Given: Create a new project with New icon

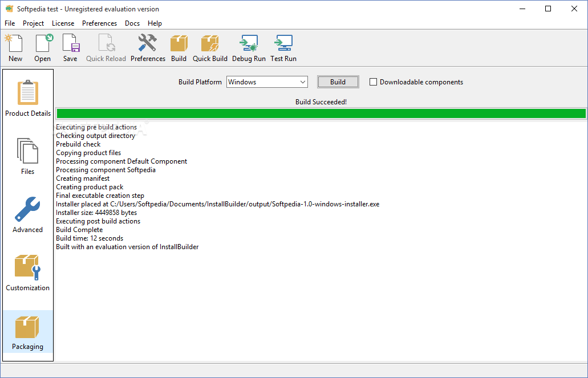Looking at the screenshot, I should (15, 48).
